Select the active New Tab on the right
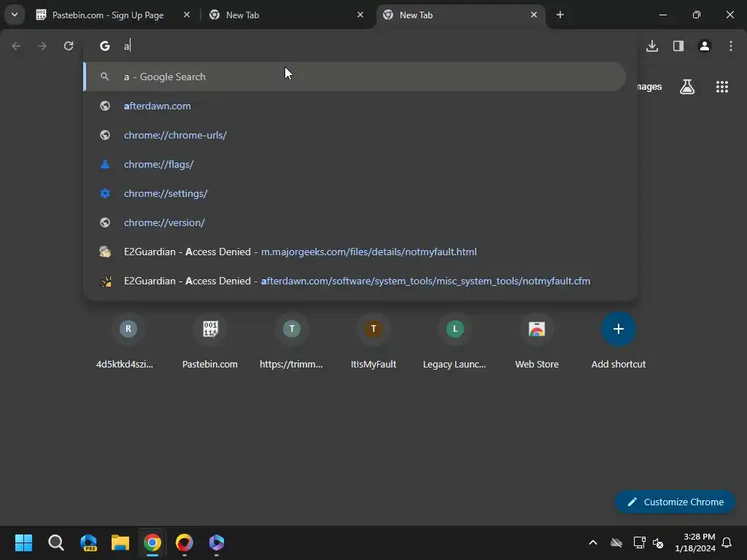Screen dimensions: 747x560 [x=461, y=15]
